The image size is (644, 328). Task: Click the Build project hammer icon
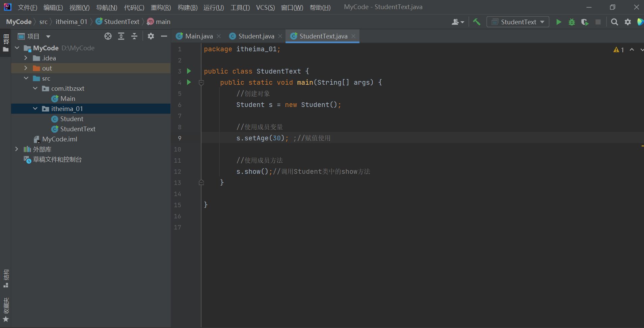477,22
